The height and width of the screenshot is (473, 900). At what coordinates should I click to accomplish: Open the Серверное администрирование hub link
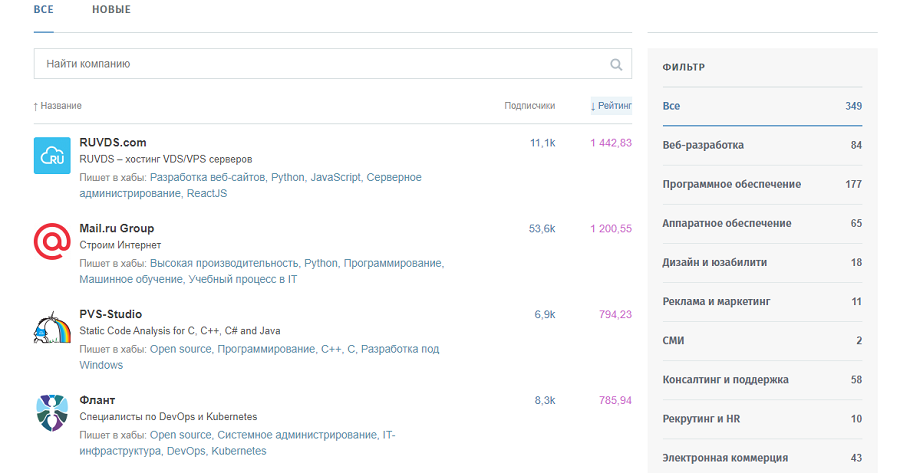[x=250, y=185]
